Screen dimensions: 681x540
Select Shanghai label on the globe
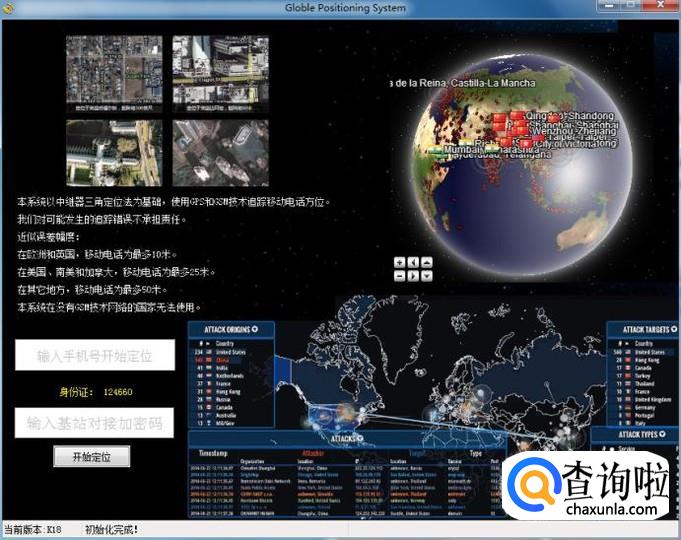(573, 124)
